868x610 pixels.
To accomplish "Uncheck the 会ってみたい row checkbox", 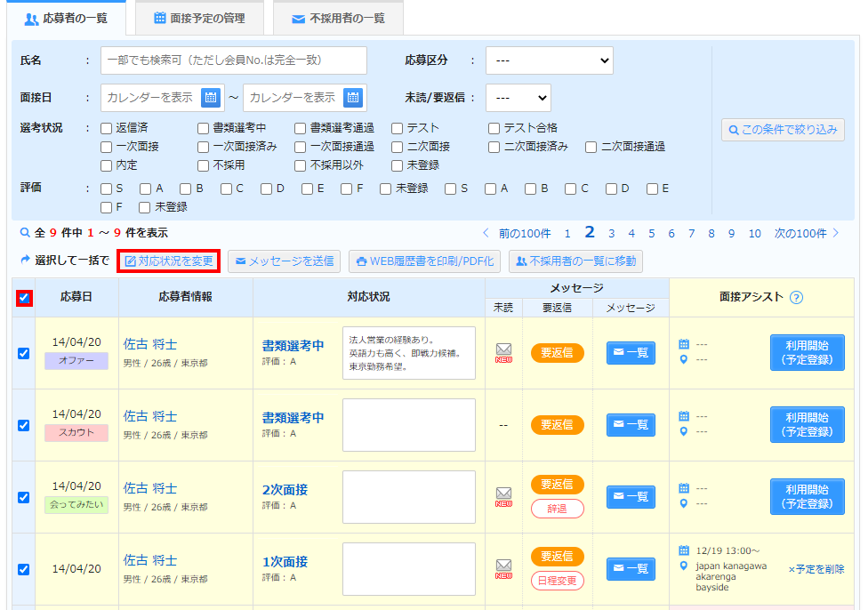I will click(x=23, y=497).
